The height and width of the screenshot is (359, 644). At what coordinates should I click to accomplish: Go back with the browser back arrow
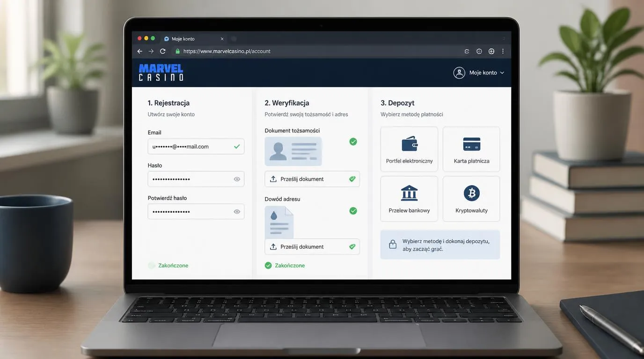tap(139, 51)
